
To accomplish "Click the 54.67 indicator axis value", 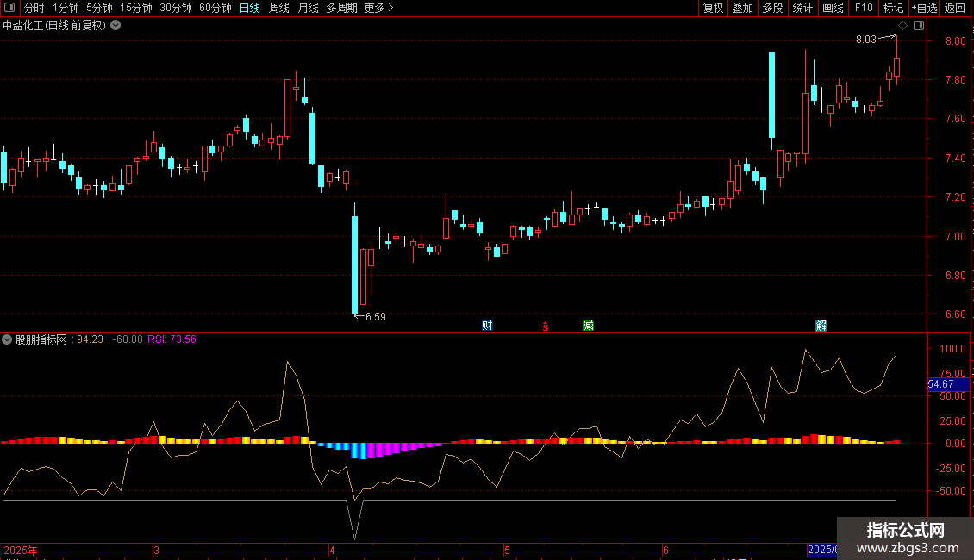I will (940, 384).
